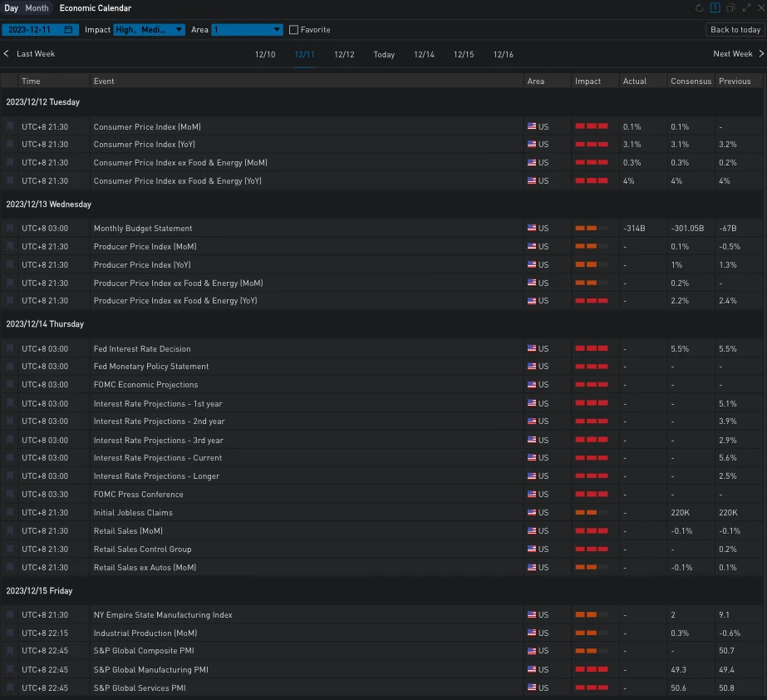The width and height of the screenshot is (767, 700).
Task: Bookmark the Initial Jobless Claims event
Action: click(x=10, y=513)
